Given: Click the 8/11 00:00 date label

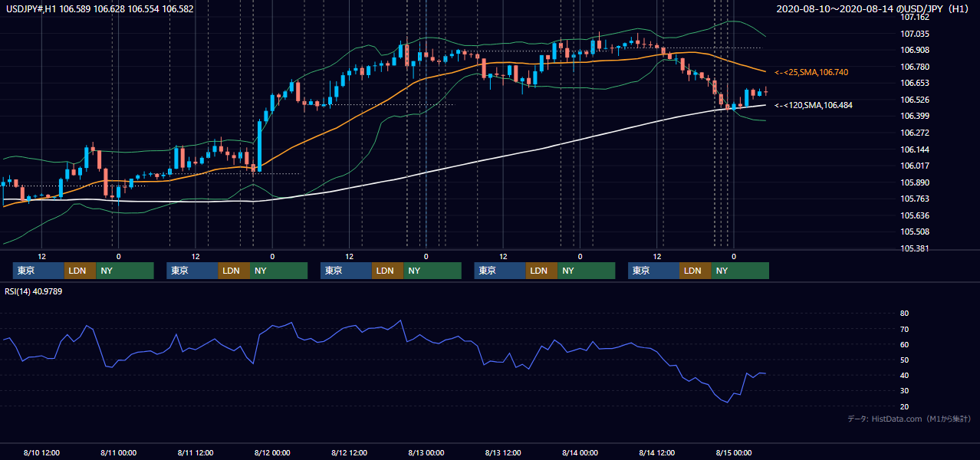Looking at the screenshot, I should tap(119, 452).
